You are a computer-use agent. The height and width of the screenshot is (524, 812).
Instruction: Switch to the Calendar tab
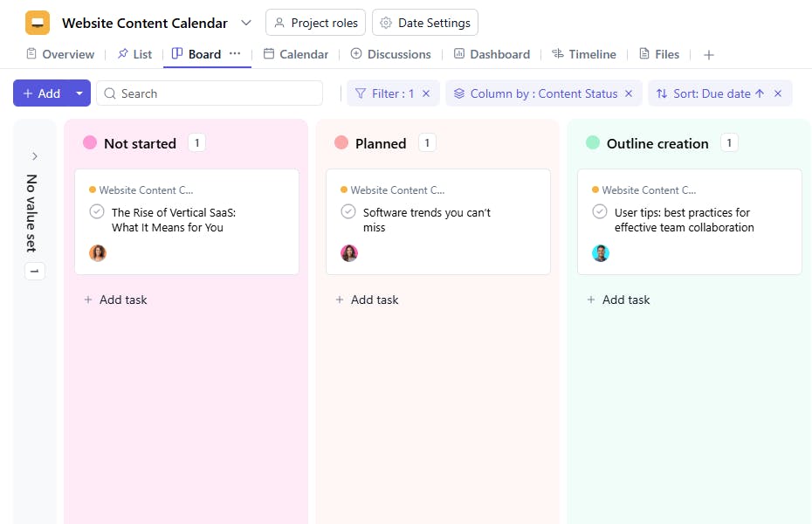pyautogui.click(x=296, y=54)
